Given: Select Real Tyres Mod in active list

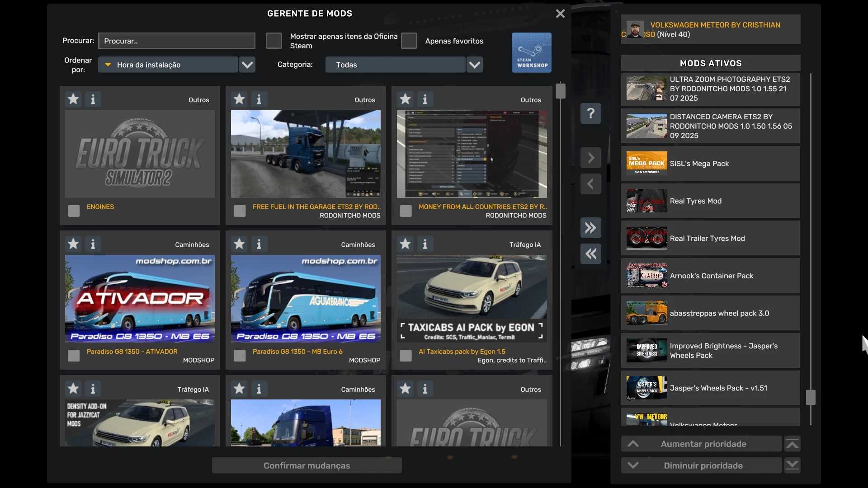Looking at the screenshot, I should tap(710, 201).
